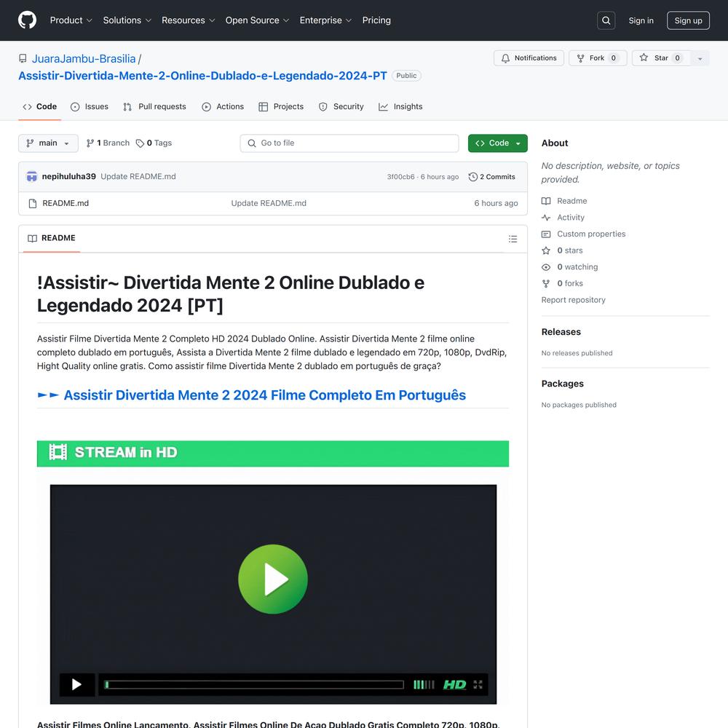Click the video progress bar
The width and height of the screenshot is (728, 728).
pos(254,684)
